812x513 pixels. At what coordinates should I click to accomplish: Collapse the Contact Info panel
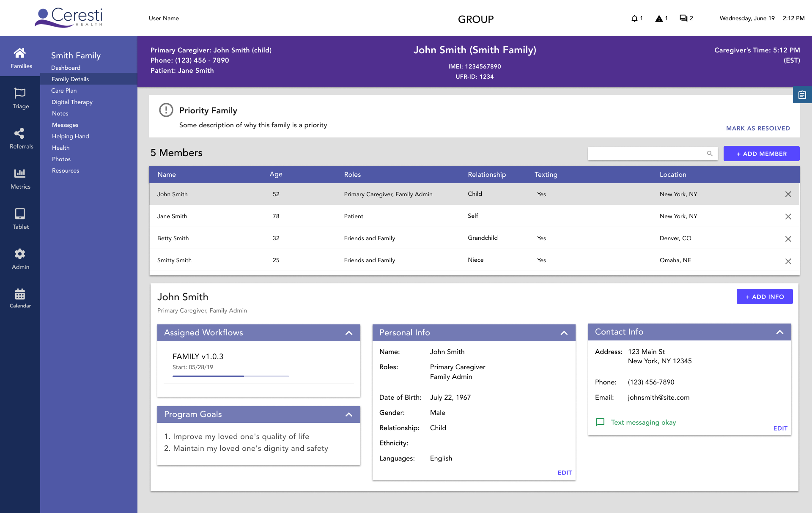point(780,332)
